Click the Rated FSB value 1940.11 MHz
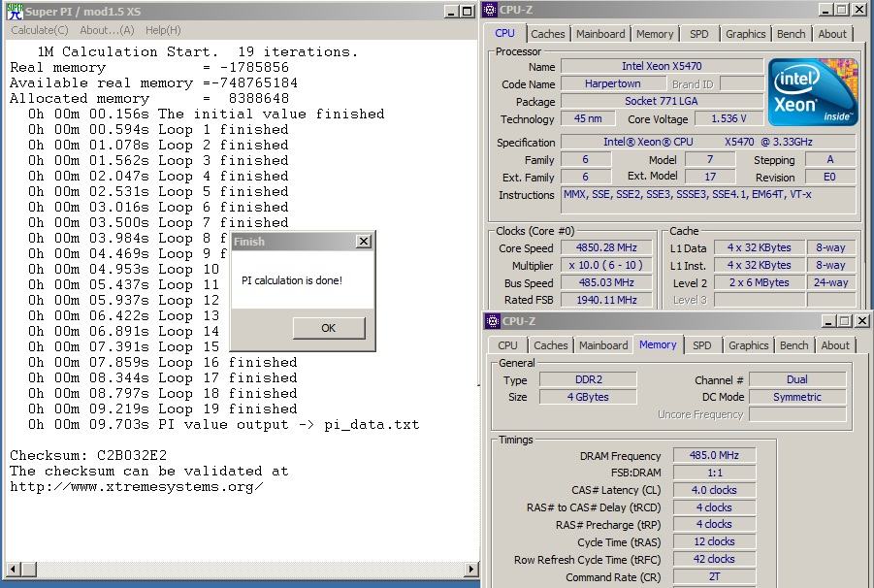 pos(606,300)
